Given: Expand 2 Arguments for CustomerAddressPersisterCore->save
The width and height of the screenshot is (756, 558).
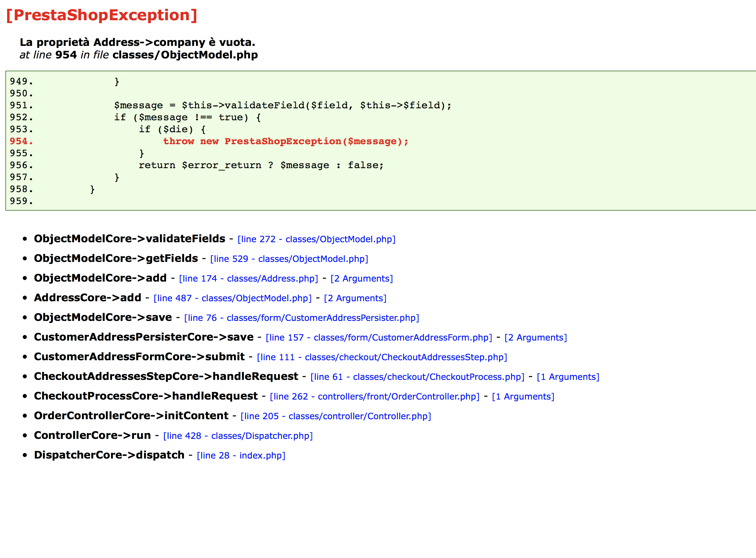Looking at the screenshot, I should tap(536, 337).
